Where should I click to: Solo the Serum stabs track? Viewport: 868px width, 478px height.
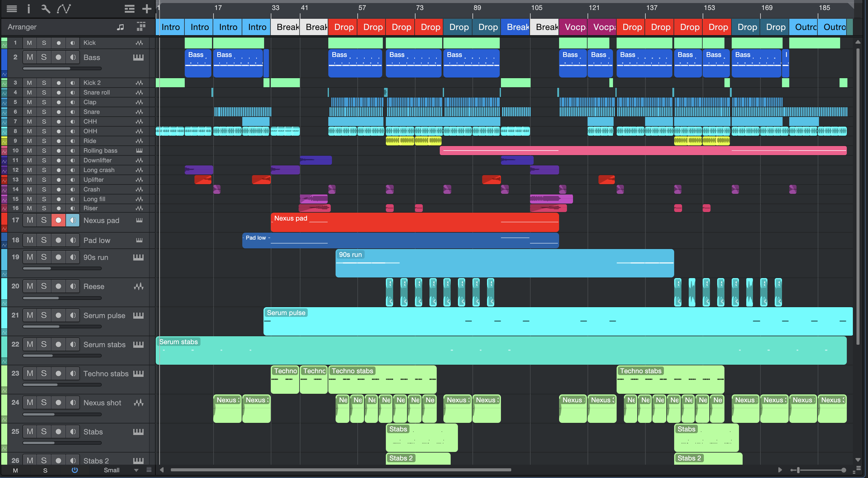pyautogui.click(x=44, y=344)
